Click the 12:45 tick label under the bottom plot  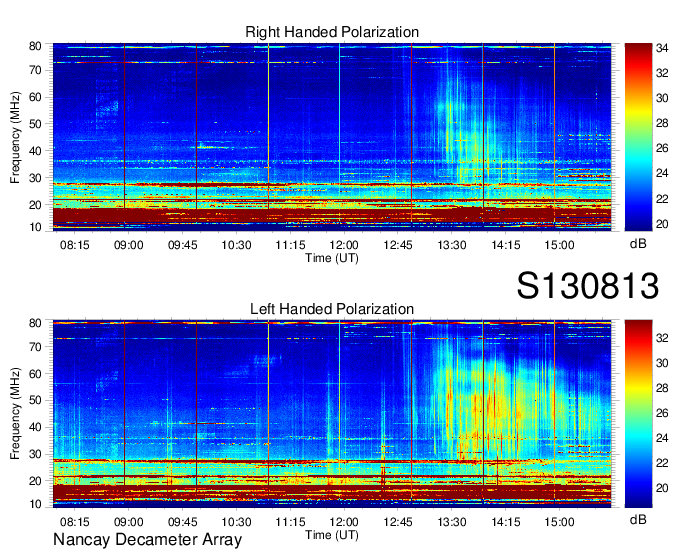[x=398, y=522]
